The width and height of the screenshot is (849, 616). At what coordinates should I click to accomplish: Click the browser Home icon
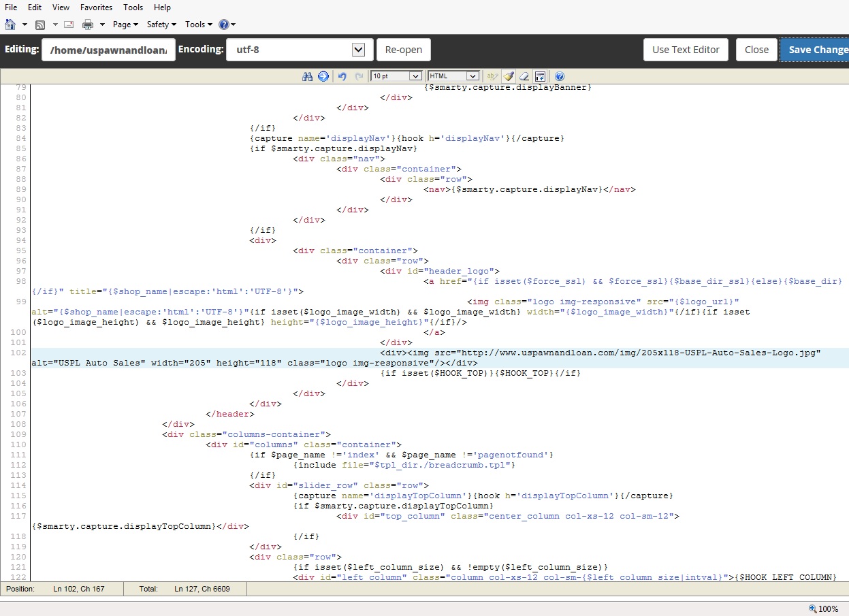click(x=10, y=25)
